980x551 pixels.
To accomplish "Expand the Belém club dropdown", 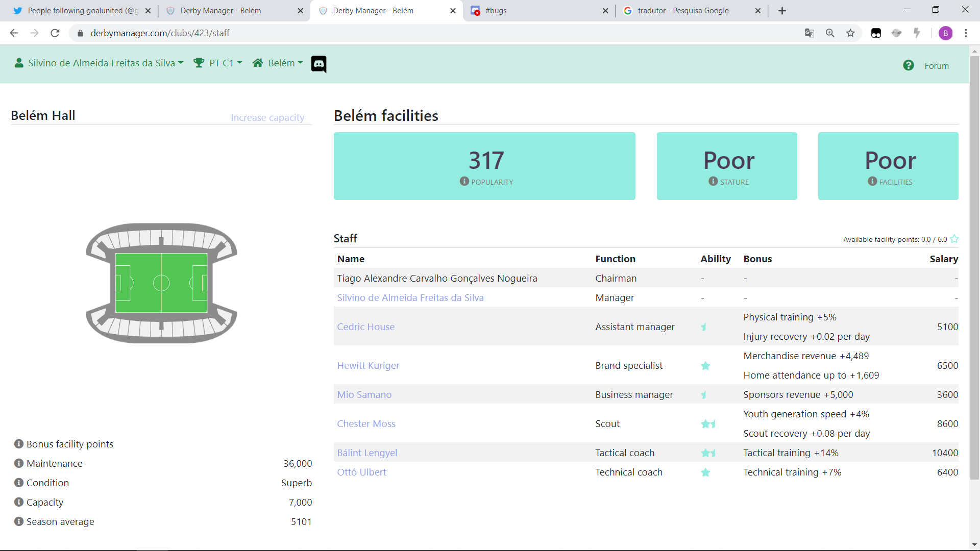I will pos(278,63).
